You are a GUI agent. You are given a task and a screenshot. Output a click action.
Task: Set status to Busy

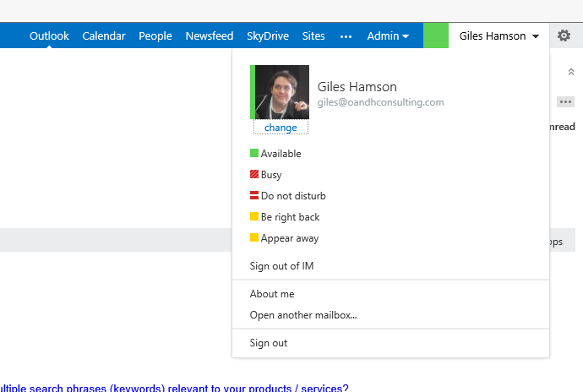270,175
